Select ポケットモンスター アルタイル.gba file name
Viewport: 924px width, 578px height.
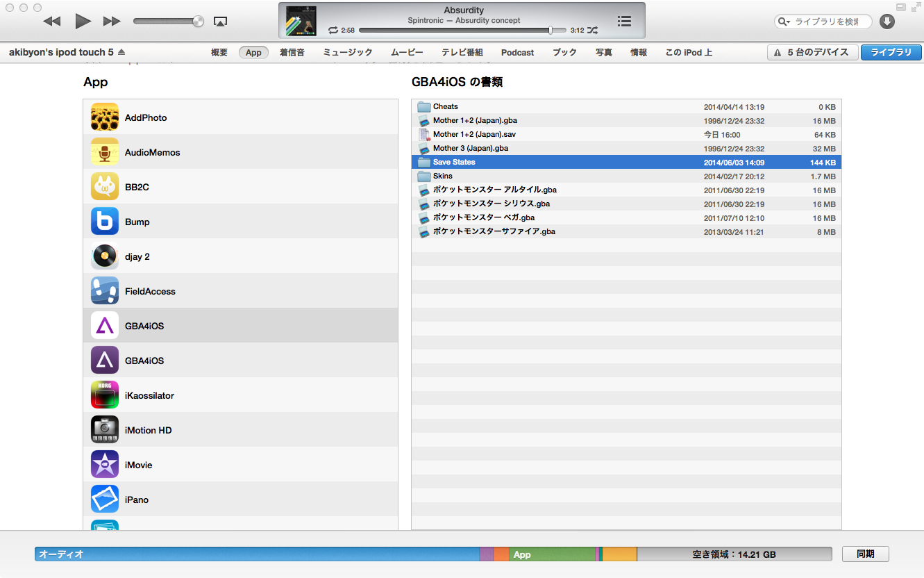(495, 190)
